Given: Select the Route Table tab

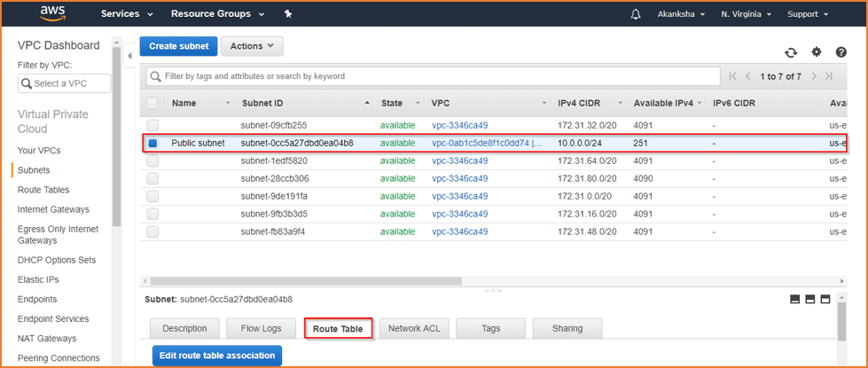Looking at the screenshot, I should 338,329.
